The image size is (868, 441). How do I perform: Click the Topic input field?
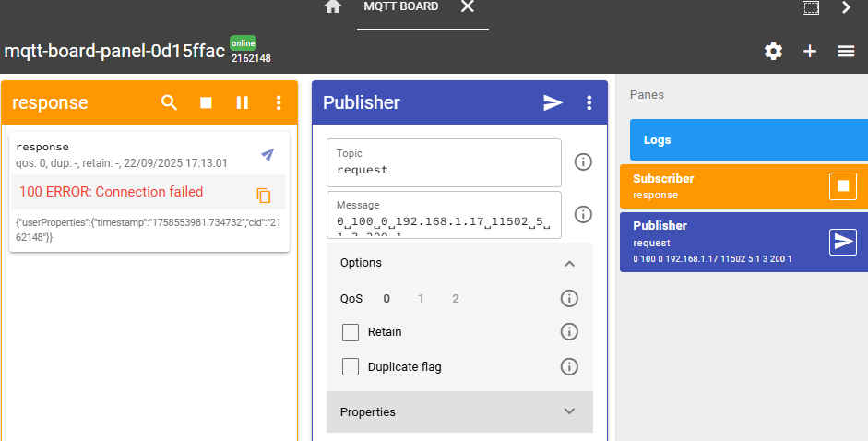pyautogui.click(x=443, y=170)
